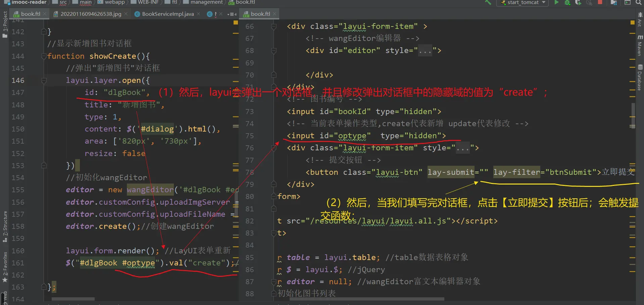This screenshot has width=644, height=305.
Task: Open the Search Everywhere magnifier icon
Action: [638, 2]
